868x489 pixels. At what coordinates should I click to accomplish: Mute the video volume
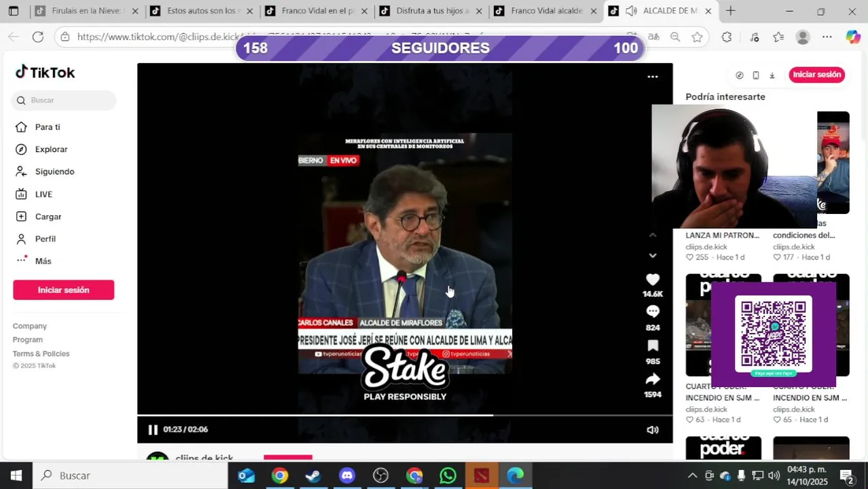(x=653, y=430)
